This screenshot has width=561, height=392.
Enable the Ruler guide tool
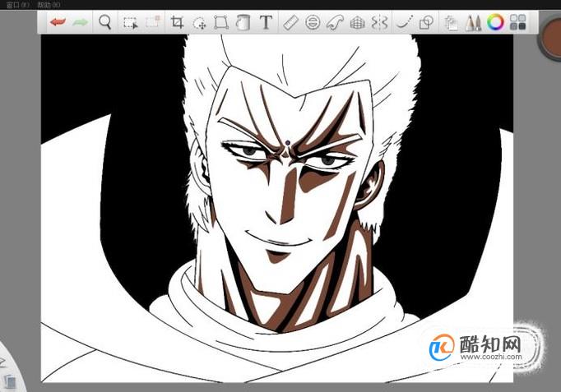(290, 23)
